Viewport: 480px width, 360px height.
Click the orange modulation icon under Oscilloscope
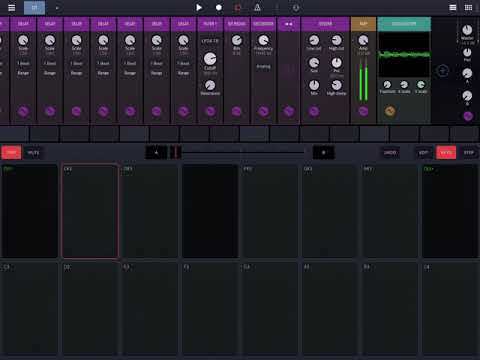[390, 111]
